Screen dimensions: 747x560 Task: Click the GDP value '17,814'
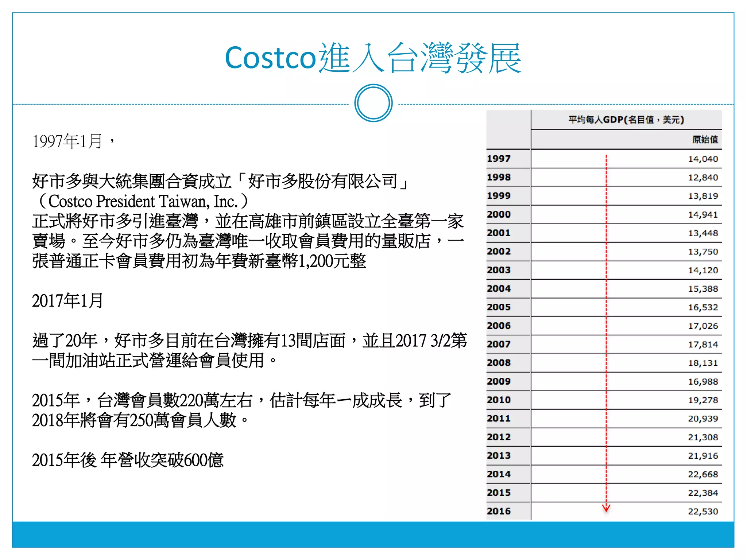(x=703, y=344)
